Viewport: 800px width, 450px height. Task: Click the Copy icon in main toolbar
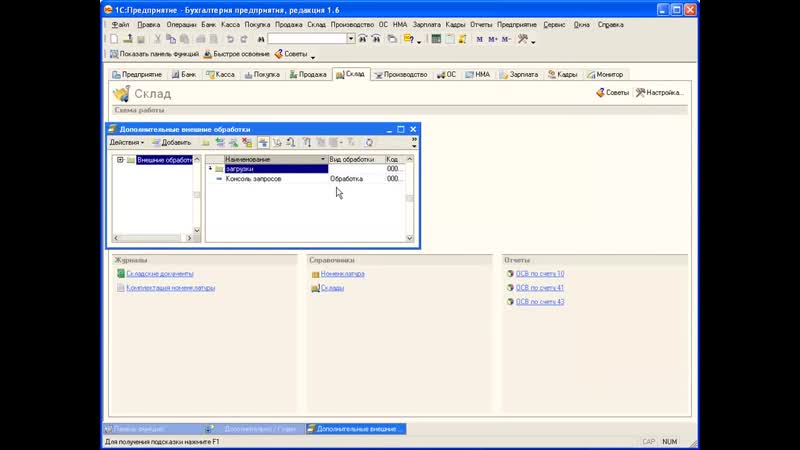[171, 39]
